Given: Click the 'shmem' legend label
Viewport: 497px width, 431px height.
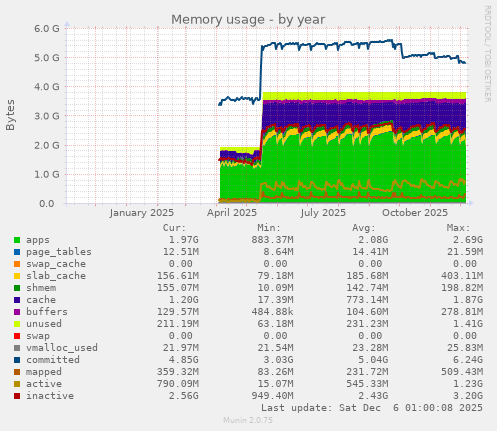Looking at the screenshot, I should pos(41,288).
